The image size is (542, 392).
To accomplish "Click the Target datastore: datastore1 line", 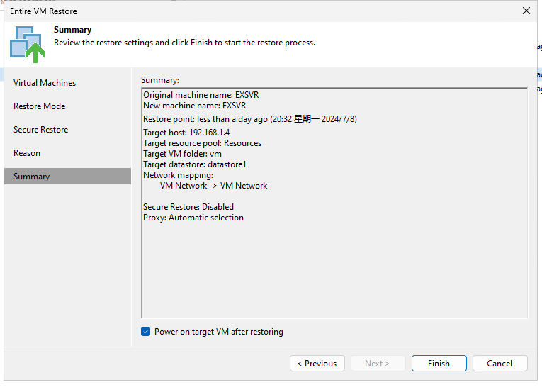I will (x=195, y=164).
